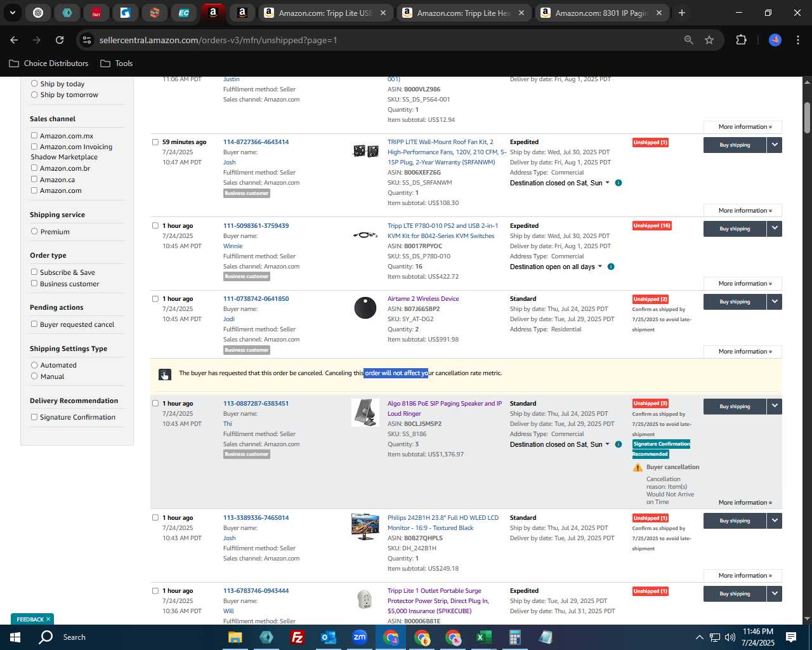
Task: Check Business customer order type
Action: click(x=34, y=283)
